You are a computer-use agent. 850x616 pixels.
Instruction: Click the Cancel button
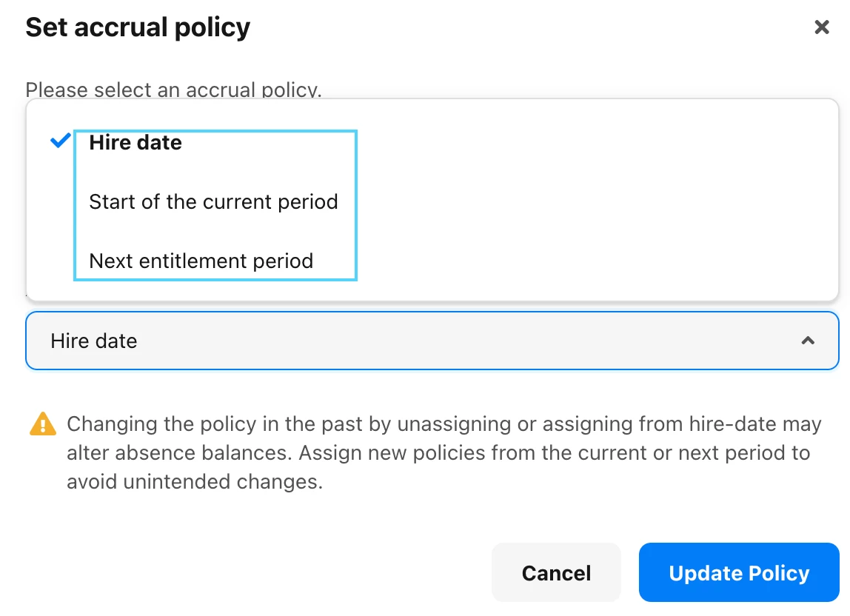556,572
